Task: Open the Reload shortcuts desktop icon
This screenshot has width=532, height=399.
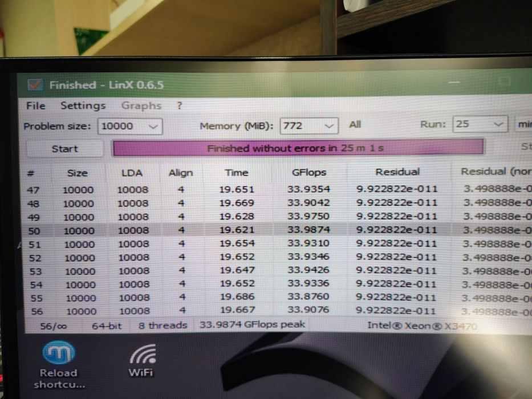Action: pos(59,365)
